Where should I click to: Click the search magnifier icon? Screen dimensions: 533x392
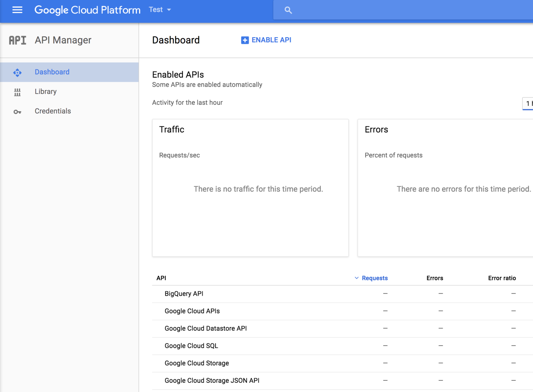288,10
